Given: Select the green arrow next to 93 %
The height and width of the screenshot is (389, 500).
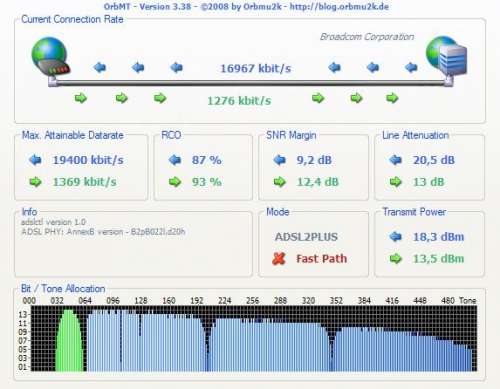Looking at the screenshot, I should tap(175, 182).
